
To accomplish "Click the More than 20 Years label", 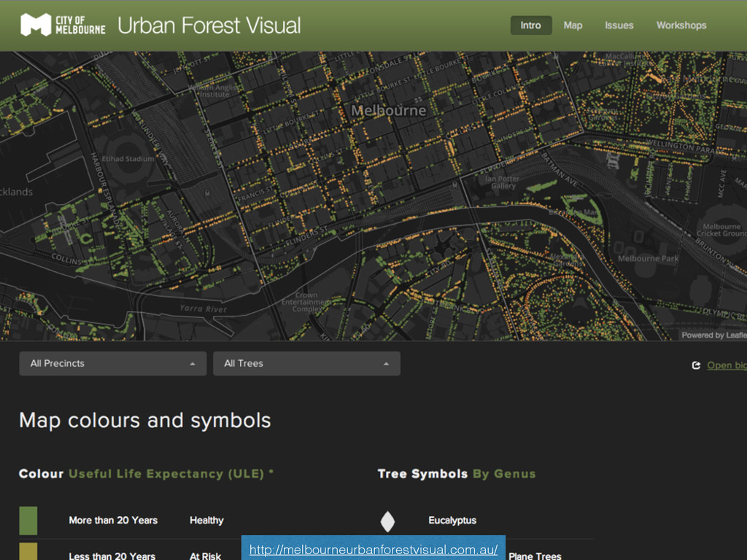I will [x=113, y=521].
